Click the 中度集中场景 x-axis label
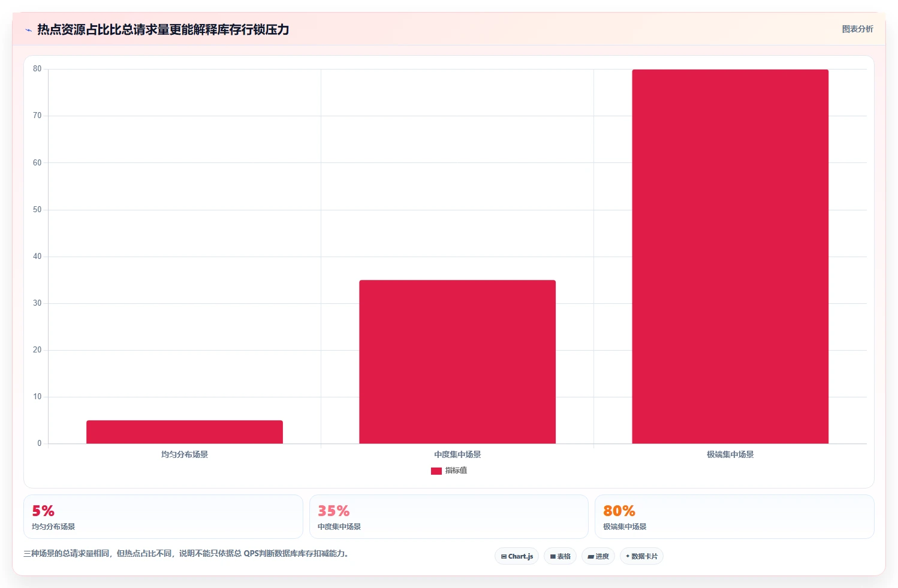This screenshot has height=588, width=898. click(x=457, y=454)
